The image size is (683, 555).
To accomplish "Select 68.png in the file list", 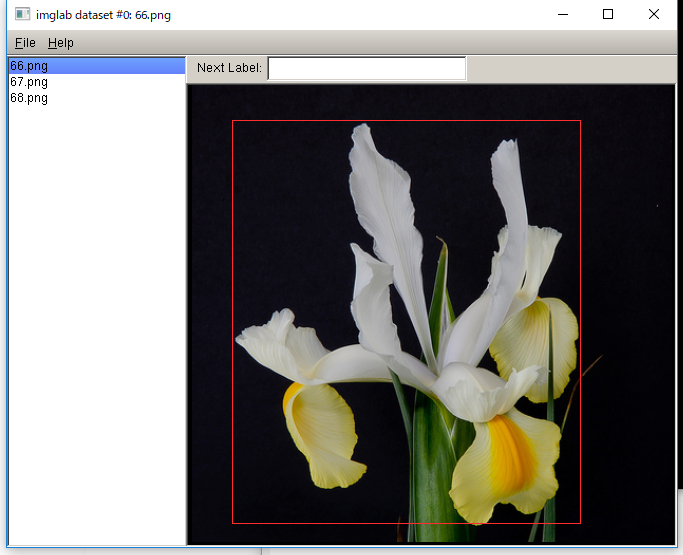I will pos(97,98).
